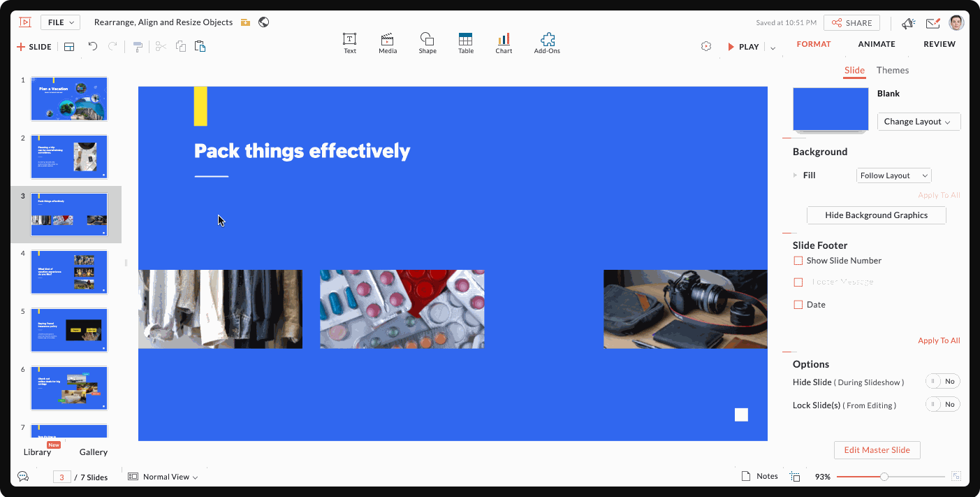
Task: Click the Cut scissors icon
Action: (161, 46)
